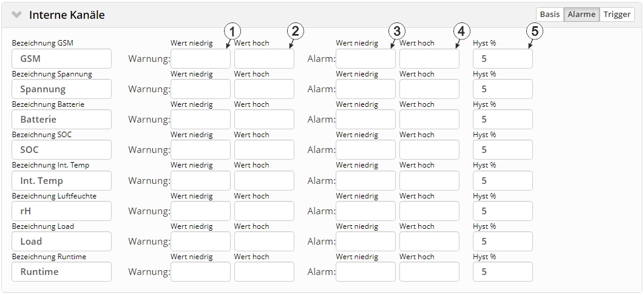The image size is (644, 295).
Task: Click the GSM Alarm Wert hoch field
Action: [x=429, y=59]
